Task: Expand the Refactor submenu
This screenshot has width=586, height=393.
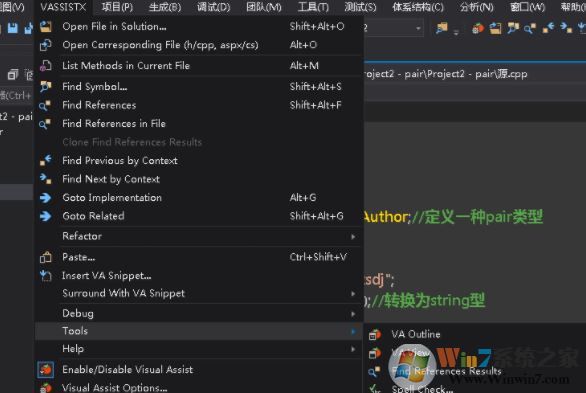Action: tap(199, 236)
